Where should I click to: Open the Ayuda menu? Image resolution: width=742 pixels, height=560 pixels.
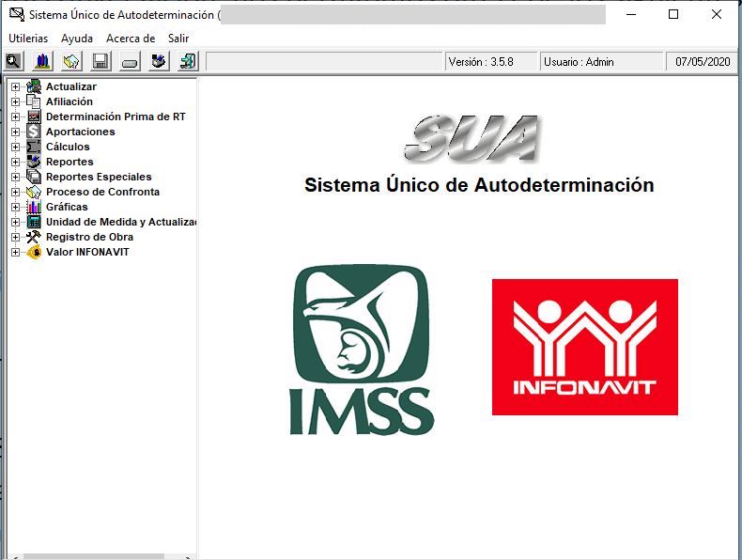click(77, 39)
